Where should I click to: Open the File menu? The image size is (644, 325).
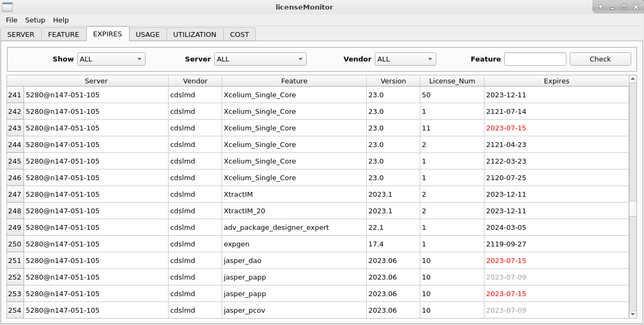(12, 20)
